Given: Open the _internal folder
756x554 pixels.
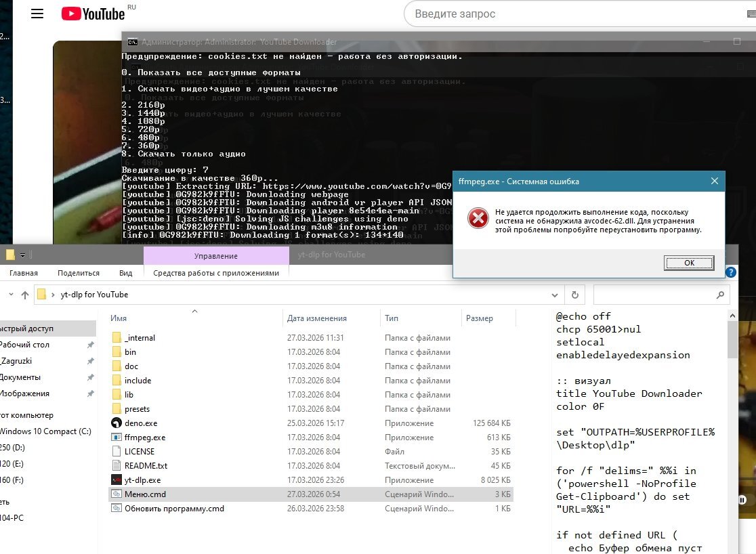Looking at the screenshot, I should [140, 338].
